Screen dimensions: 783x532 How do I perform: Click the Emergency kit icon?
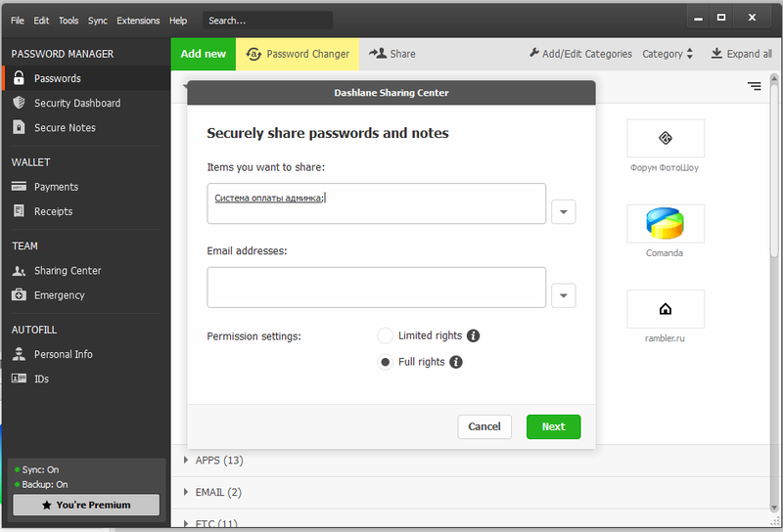[x=19, y=294]
